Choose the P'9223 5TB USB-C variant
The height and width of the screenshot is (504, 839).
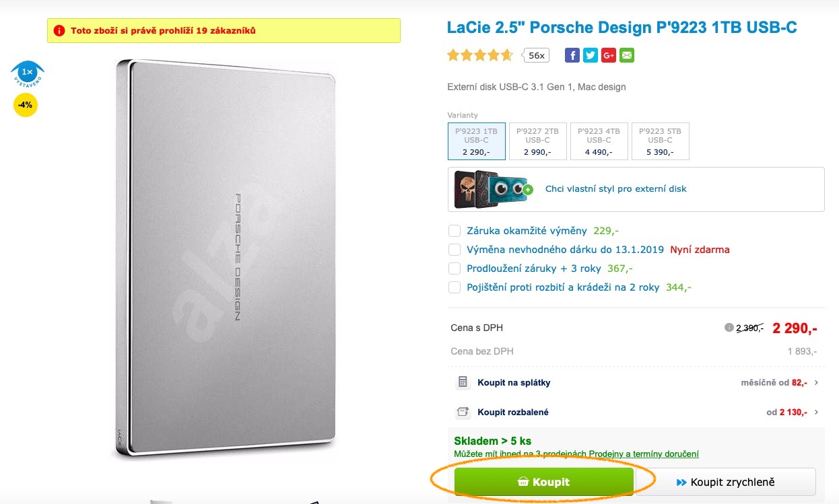[x=660, y=141]
